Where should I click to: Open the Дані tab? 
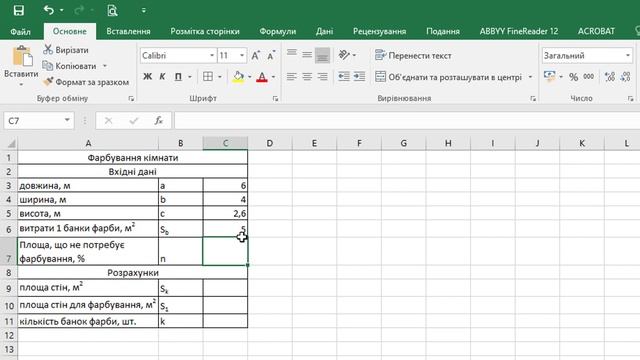pyautogui.click(x=324, y=31)
